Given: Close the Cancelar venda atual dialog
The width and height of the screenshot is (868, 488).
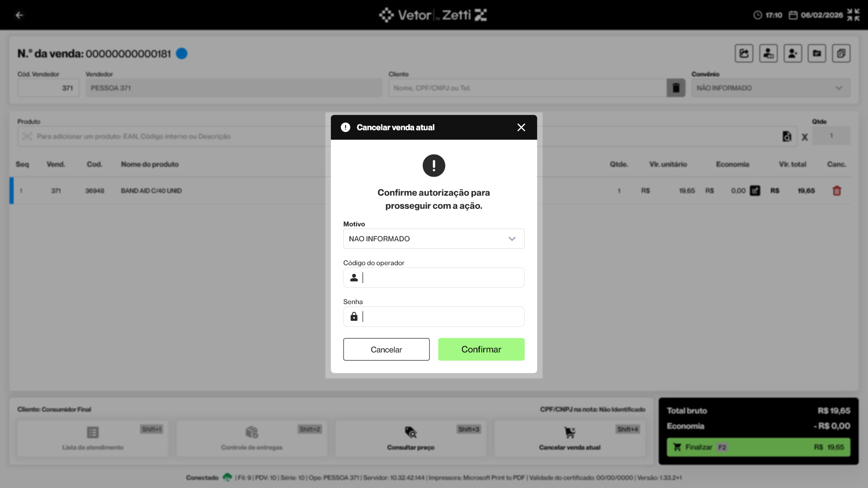Looking at the screenshot, I should point(521,127).
